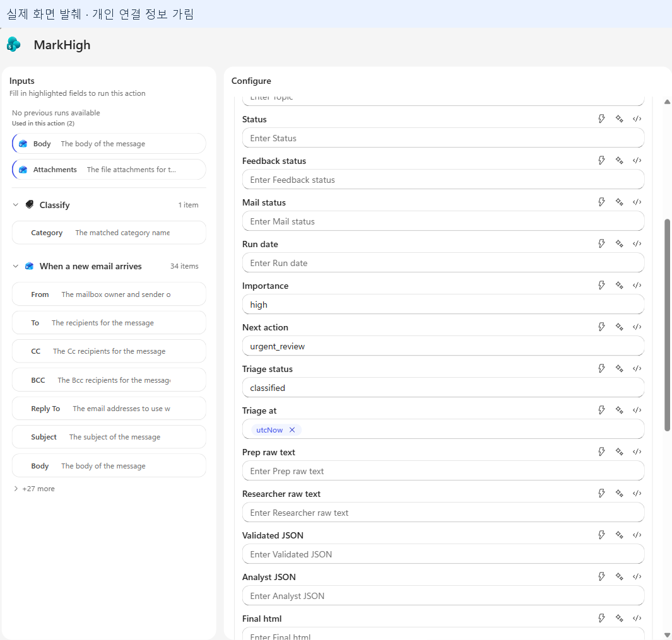This screenshot has width=672, height=640.
Task: Click the sparkle icon beside Next action
Action: (x=619, y=327)
